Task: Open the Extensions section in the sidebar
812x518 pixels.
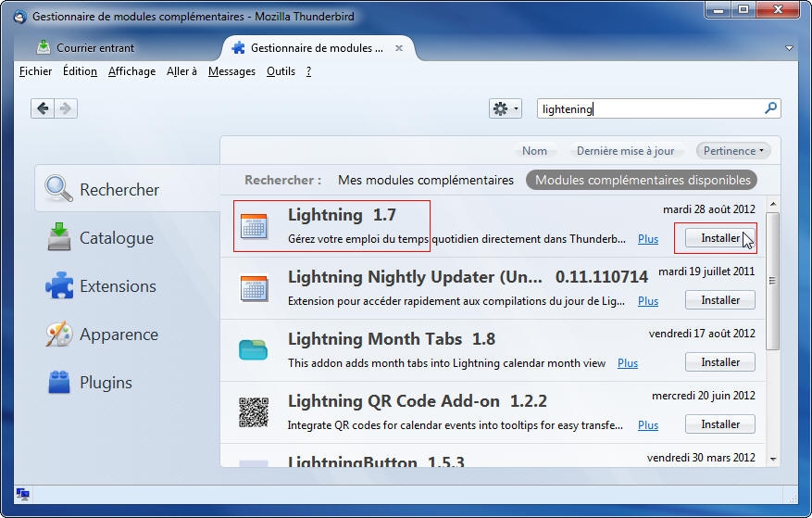Action: pos(128,285)
